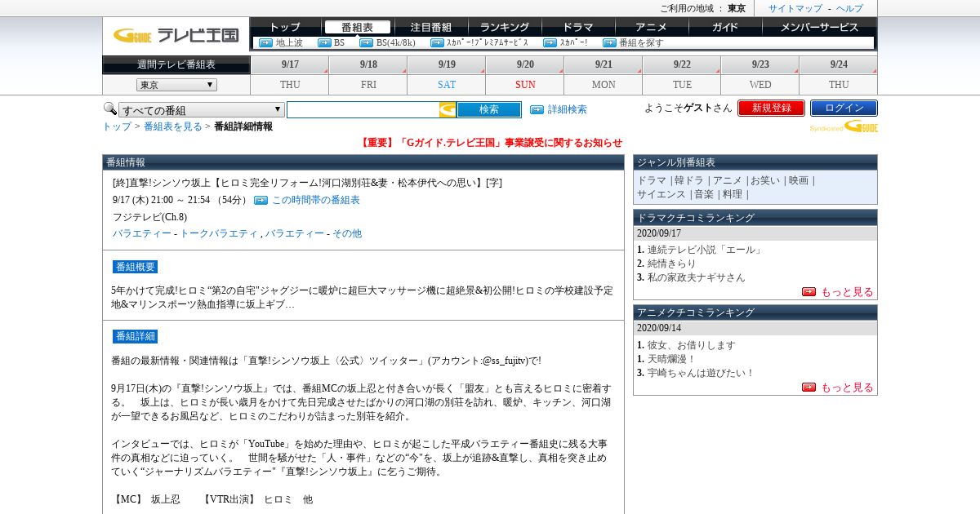Open 連続テレビ小説「エール」 ranking entry
The width and height of the screenshot is (980, 514).
point(704,250)
